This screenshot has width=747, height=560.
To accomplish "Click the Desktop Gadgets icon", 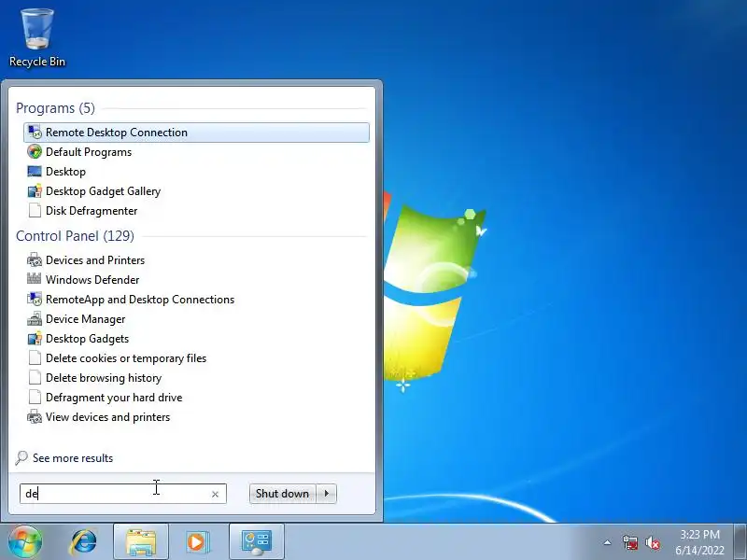I will [x=35, y=339].
